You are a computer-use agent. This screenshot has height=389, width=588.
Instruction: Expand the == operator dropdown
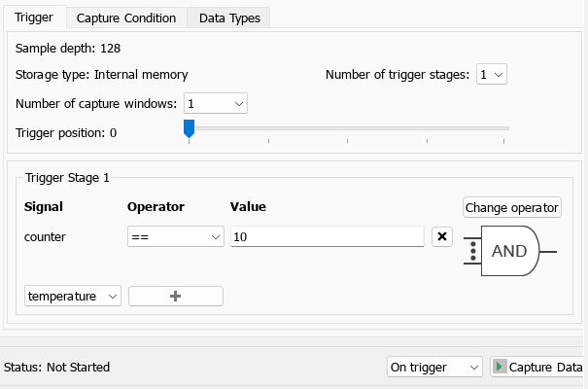[175, 236]
